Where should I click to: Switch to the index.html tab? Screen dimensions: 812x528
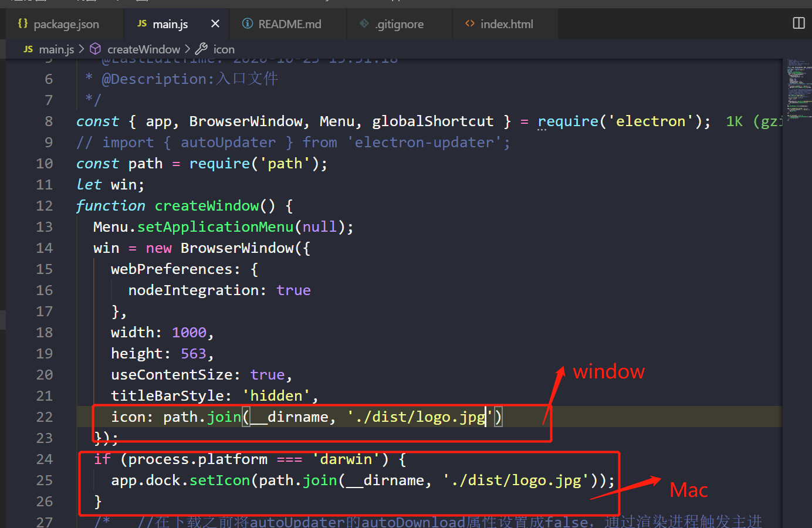coord(506,24)
